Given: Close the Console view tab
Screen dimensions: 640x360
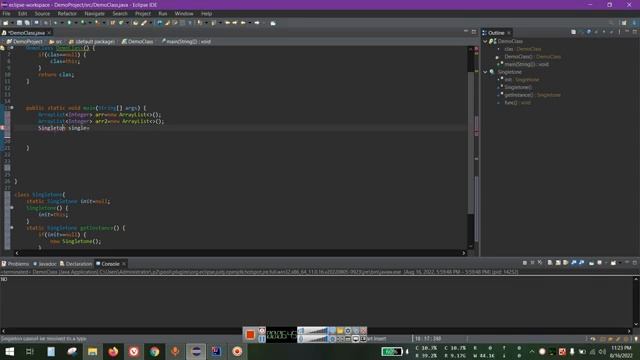Looking at the screenshot, I should (x=124, y=264).
